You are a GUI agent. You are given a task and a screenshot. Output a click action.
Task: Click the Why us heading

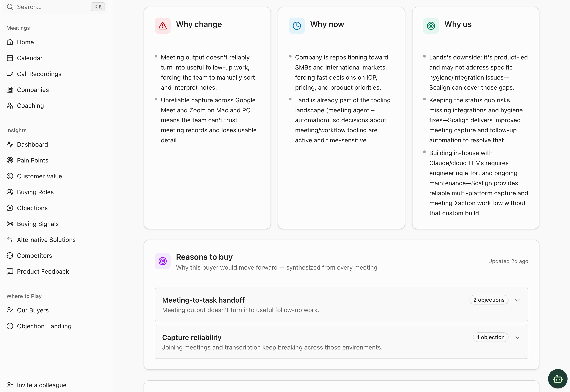coord(458,24)
